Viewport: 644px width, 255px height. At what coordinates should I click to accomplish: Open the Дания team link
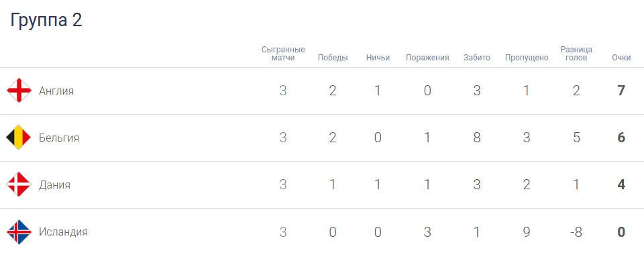pyautogui.click(x=54, y=185)
